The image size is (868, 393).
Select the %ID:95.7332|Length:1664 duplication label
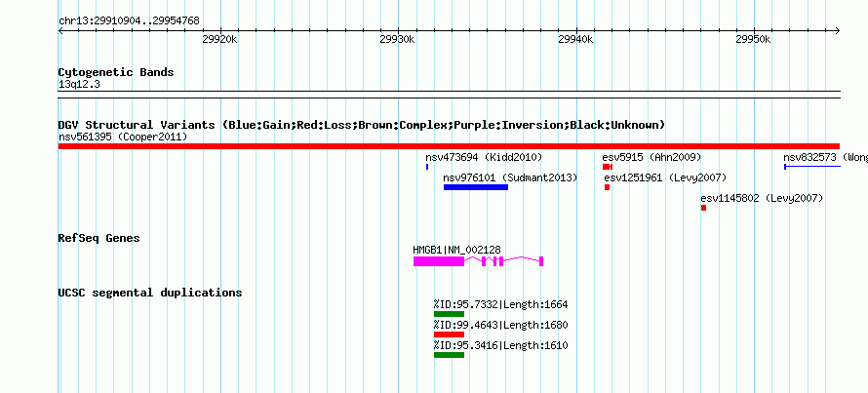coord(501,304)
